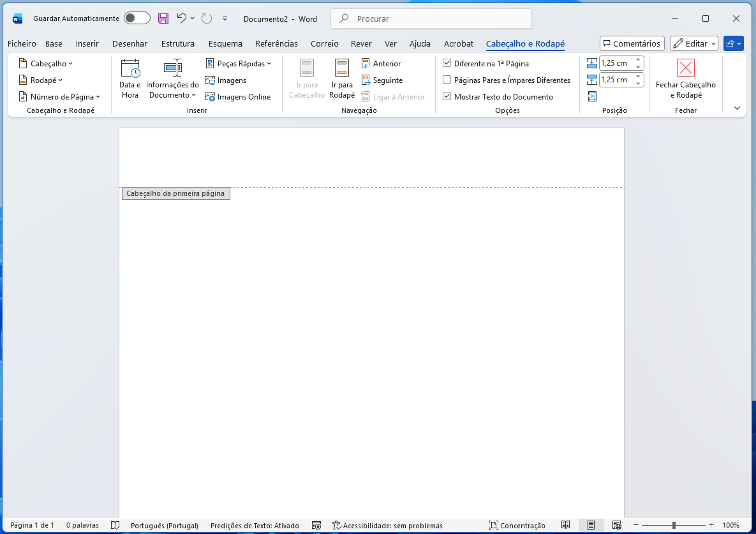Click Ir para Rodapé icon
This screenshot has height=534, width=756.
pyautogui.click(x=342, y=69)
